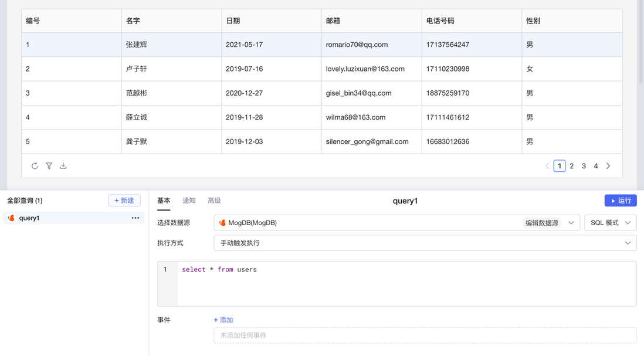The image size is (644, 356).
Task: Click the 性别 column header
Action: point(572,21)
